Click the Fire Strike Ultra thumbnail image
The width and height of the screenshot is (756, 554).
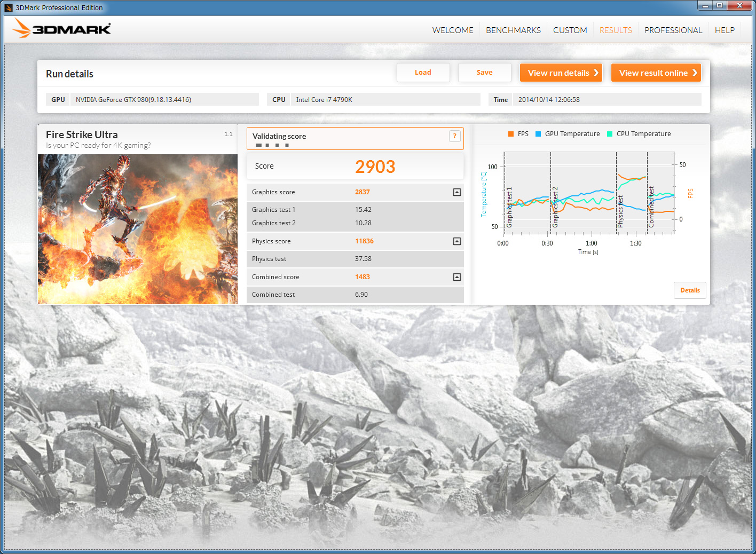138,229
